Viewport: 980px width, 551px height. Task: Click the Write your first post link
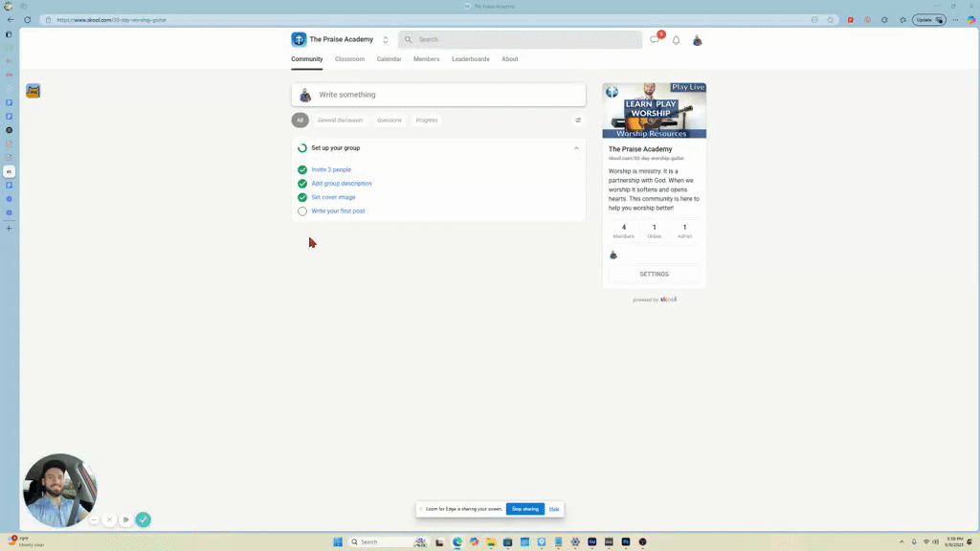coord(338,211)
